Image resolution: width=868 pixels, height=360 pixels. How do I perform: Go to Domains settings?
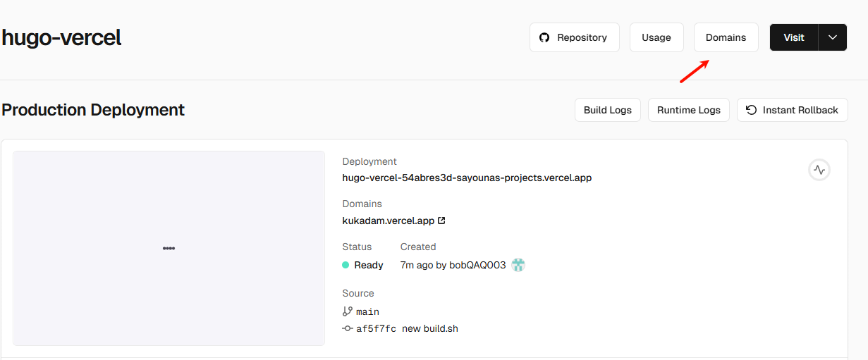pos(726,37)
